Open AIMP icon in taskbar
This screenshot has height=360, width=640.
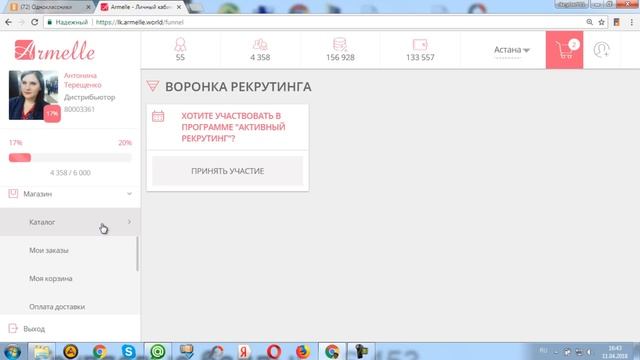pos(71,351)
